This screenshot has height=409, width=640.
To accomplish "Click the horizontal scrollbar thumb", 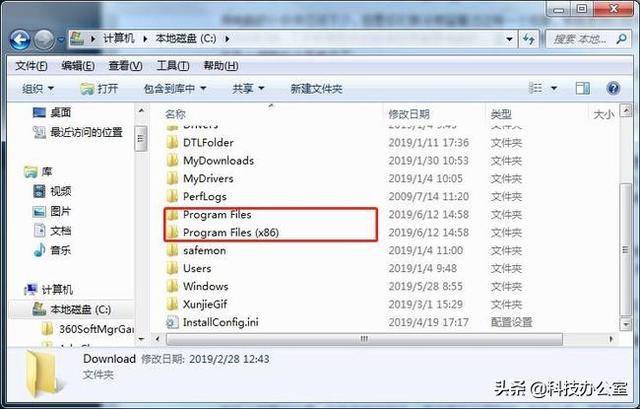I will click(364, 339).
